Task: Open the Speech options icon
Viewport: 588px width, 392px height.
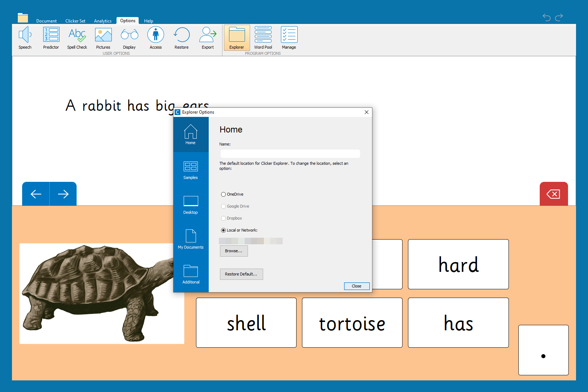Action: coord(25,38)
